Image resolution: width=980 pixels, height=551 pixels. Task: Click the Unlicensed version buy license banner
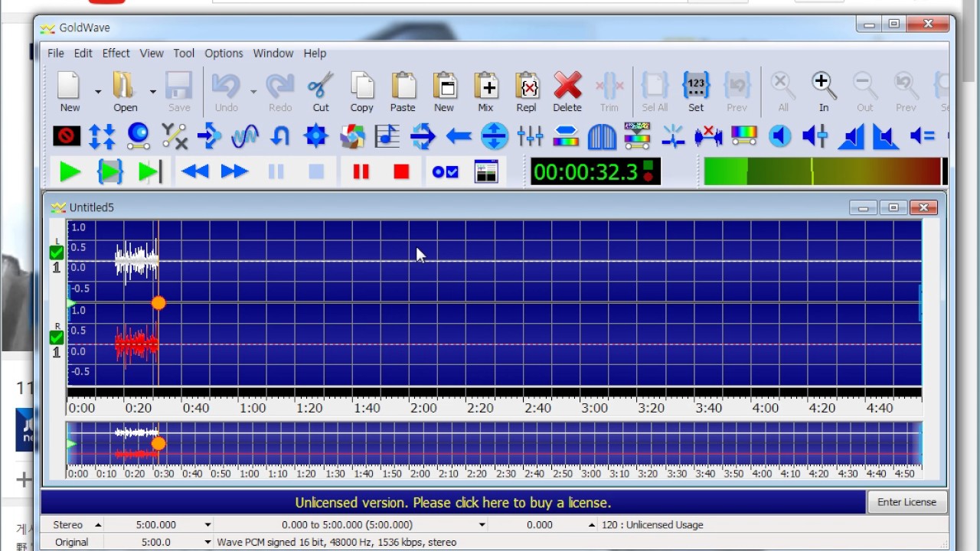[x=453, y=503]
